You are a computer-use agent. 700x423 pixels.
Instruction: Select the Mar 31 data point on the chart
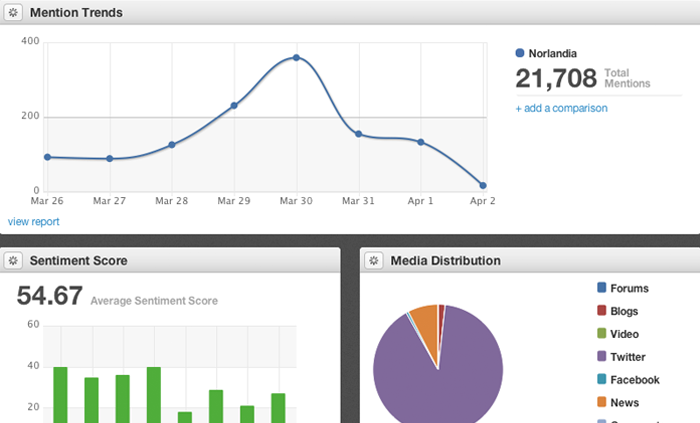[x=358, y=134]
